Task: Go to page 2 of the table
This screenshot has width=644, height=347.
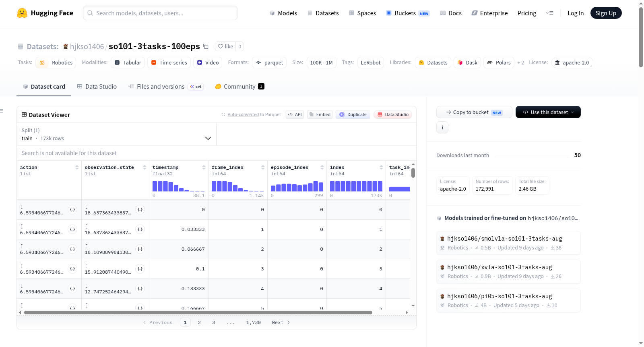Action: 199,322
